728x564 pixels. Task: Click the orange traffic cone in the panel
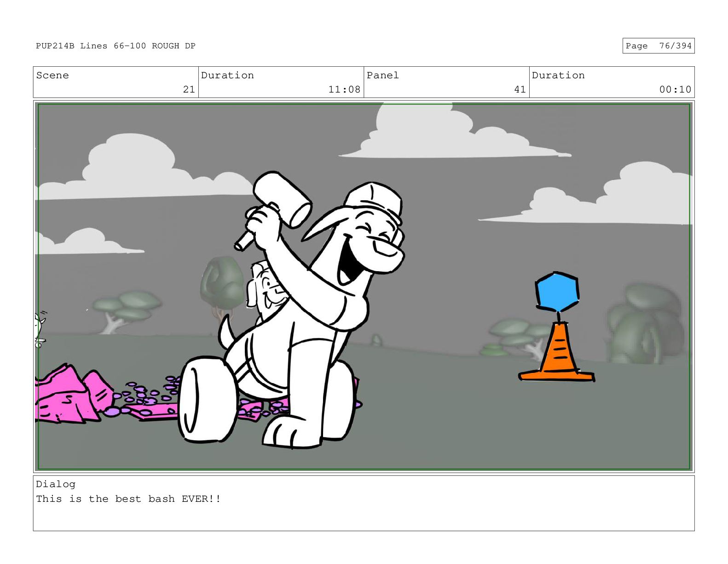coord(556,352)
